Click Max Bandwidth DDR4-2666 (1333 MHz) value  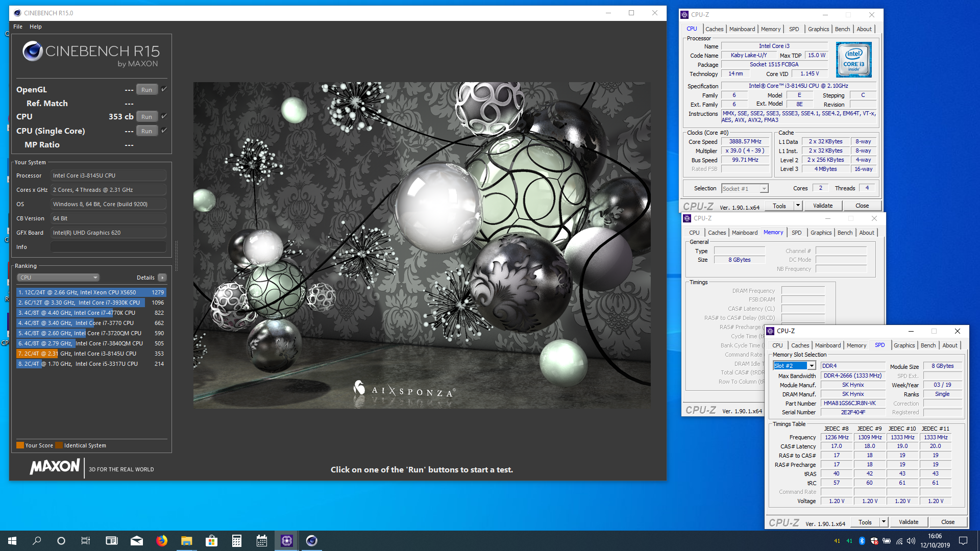pyautogui.click(x=853, y=375)
